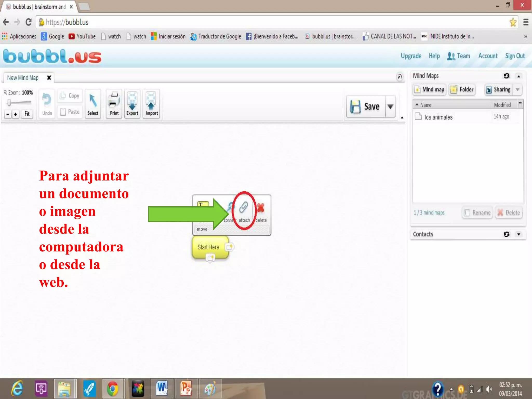Click the Fit zoom button

click(27, 114)
